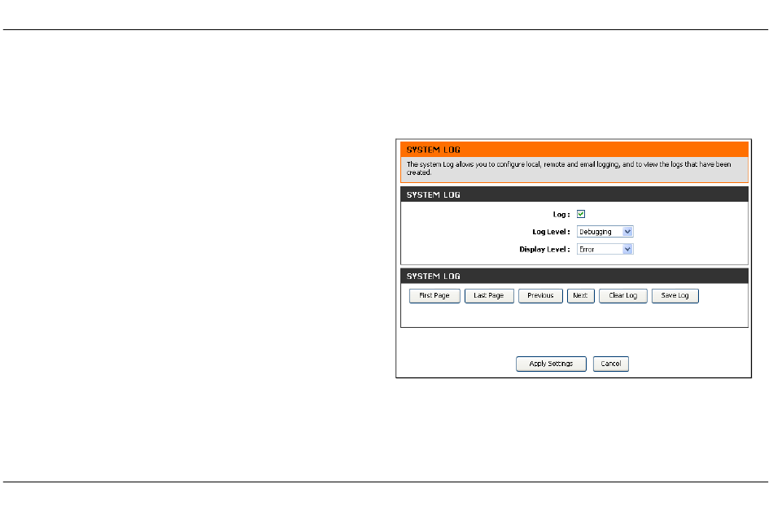Viewport: 773px width, 532px height.
Task: Cancel the log settings changes
Action: [x=610, y=364]
